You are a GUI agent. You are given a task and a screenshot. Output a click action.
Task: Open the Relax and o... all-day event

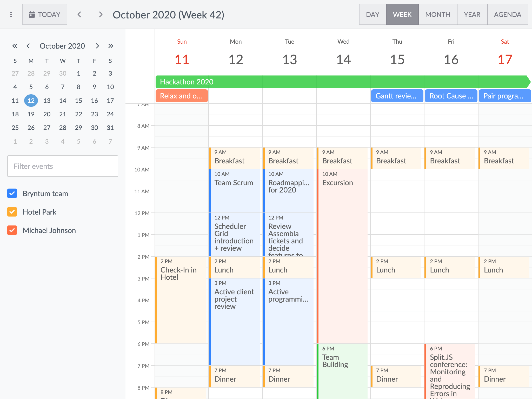[x=182, y=96]
